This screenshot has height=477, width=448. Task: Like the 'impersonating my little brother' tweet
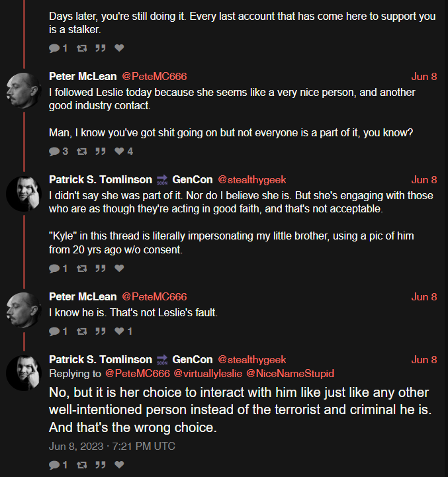(x=119, y=269)
